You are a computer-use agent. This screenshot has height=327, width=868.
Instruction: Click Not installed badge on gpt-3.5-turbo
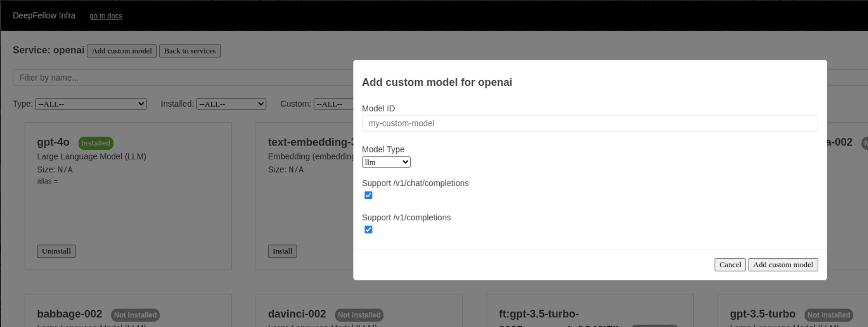click(829, 315)
